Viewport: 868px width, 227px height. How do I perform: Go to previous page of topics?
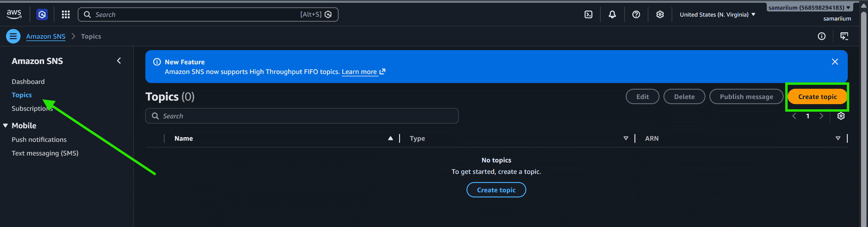coord(794,116)
